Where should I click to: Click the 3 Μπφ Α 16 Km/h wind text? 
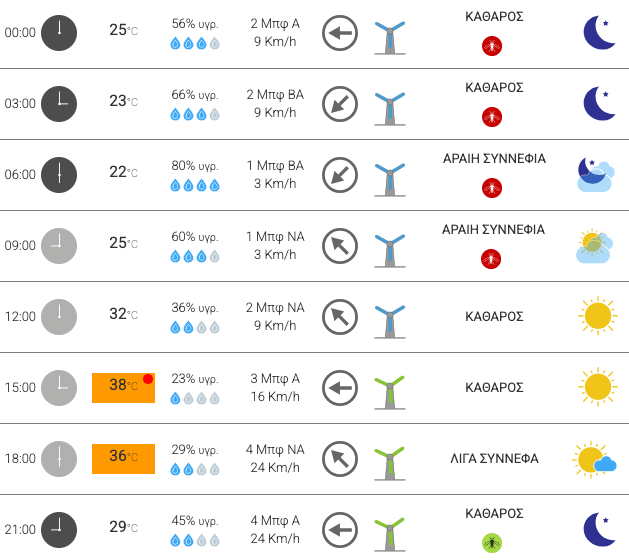(275, 388)
